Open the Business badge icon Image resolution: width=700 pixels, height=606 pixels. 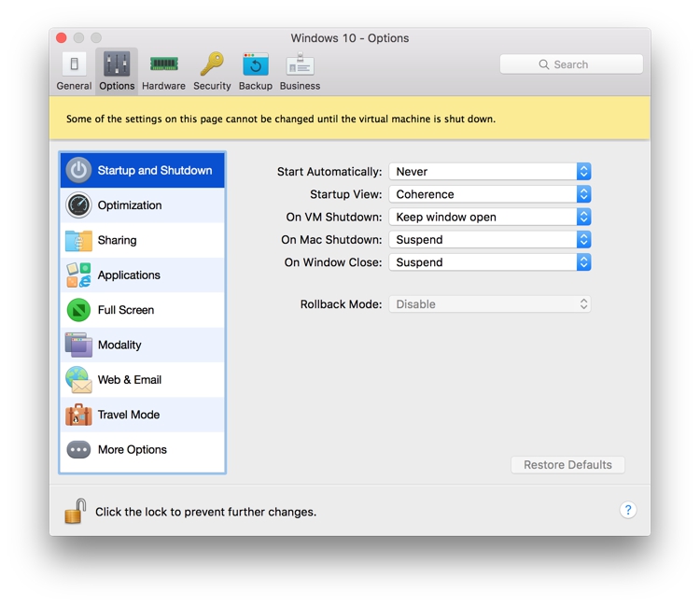pos(300,63)
